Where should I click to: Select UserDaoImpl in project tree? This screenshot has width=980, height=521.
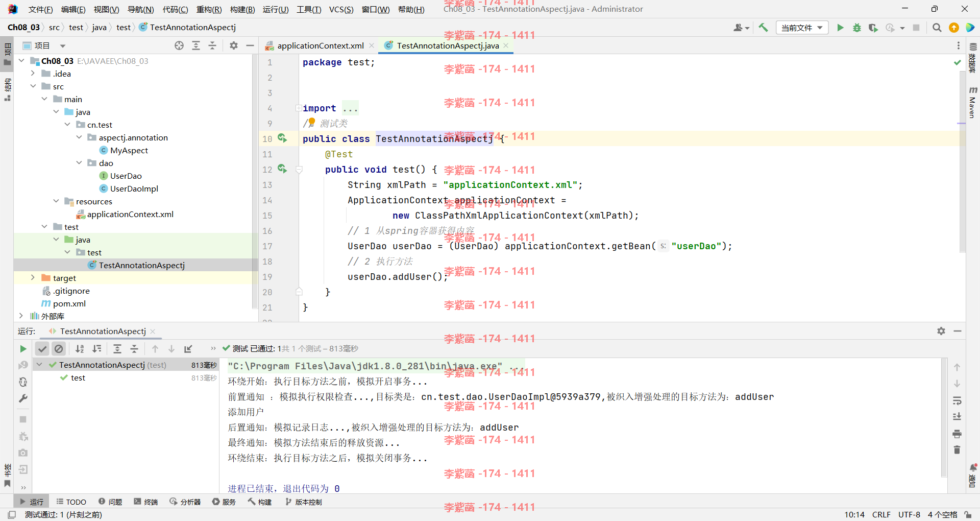[134, 188]
